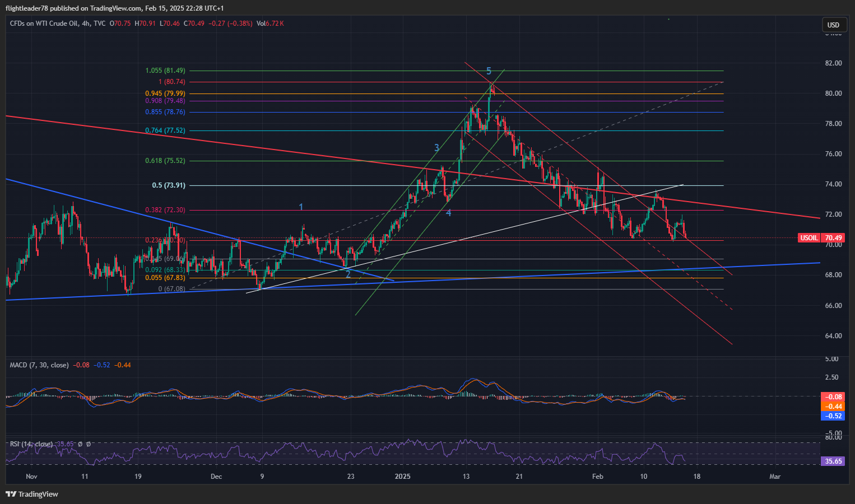855x504 pixels.
Task: Click the Feb label on time axis
Action: (x=598, y=477)
